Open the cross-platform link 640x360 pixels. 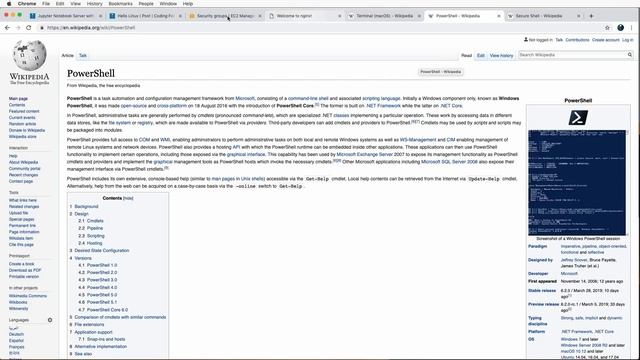[172, 106]
